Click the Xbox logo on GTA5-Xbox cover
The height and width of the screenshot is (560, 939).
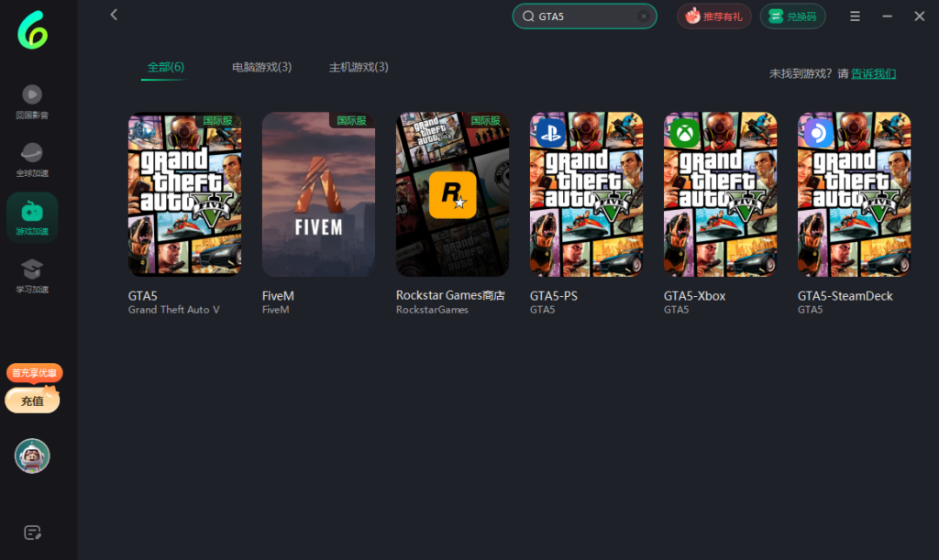(x=683, y=132)
